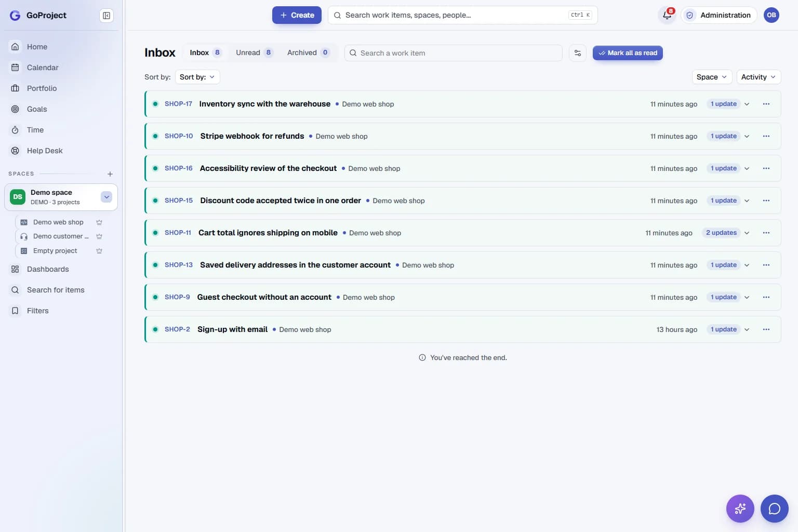This screenshot has width=798, height=532.
Task: Click the crown icon beside Empty project
Action: 99,251
